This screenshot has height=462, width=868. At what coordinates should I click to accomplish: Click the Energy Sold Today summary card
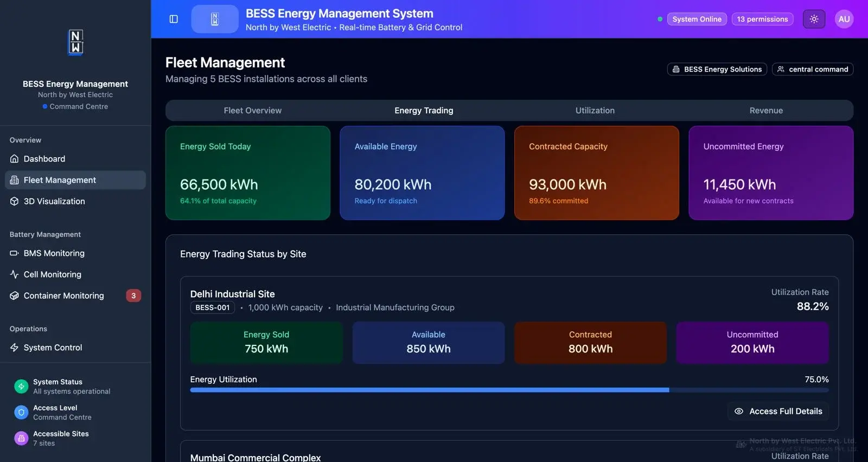tap(248, 173)
